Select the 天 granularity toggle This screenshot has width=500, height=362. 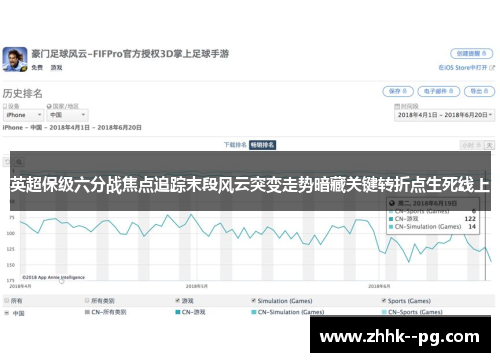tap(489, 145)
